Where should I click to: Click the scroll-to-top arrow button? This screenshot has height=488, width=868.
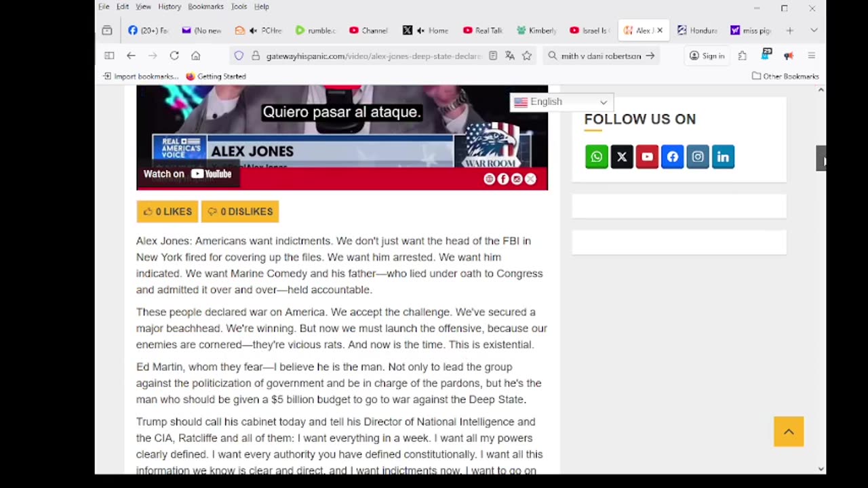coord(789,432)
